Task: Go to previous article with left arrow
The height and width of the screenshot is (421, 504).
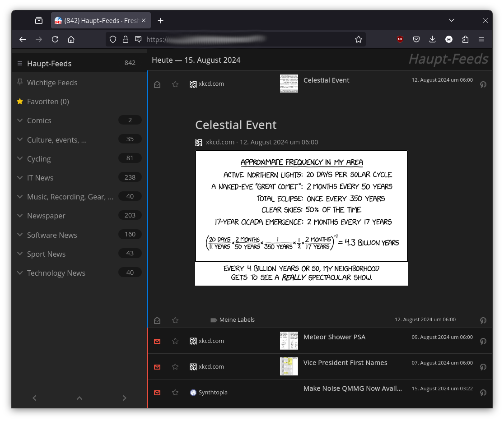Action: click(34, 398)
